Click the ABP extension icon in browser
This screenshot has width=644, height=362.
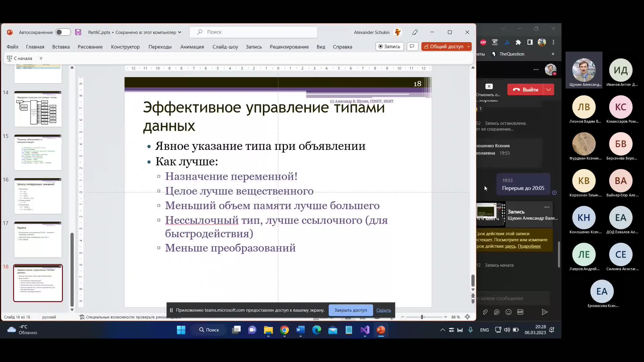(x=483, y=42)
